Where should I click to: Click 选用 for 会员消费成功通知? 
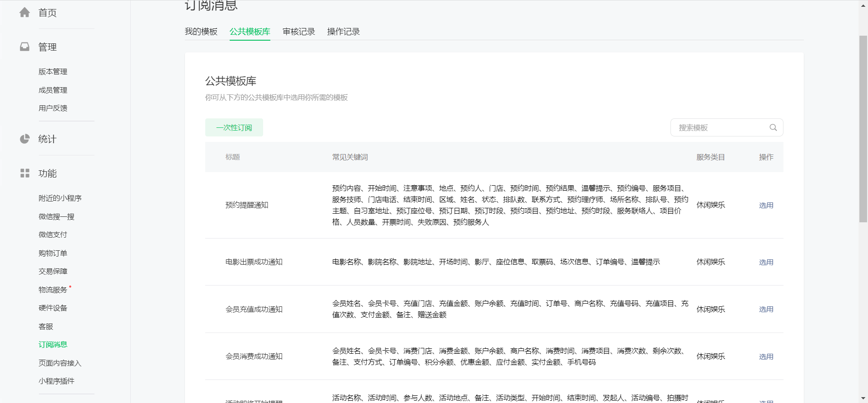(x=766, y=356)
